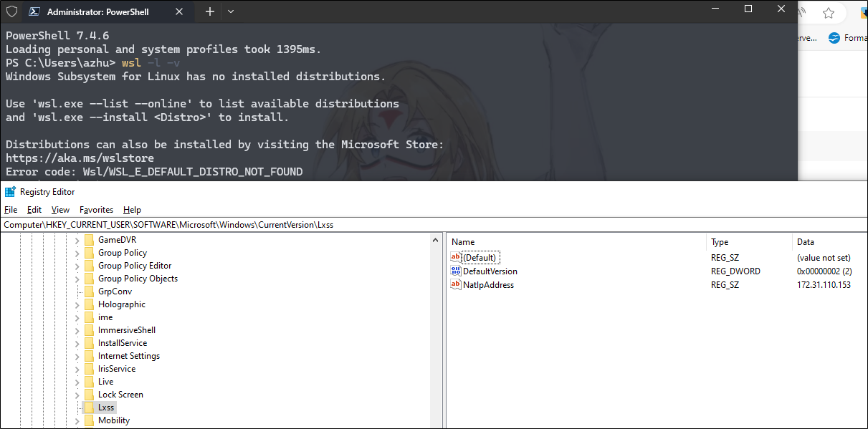Click the shield icon in PowerShell title bar

[x=11, y=11]
